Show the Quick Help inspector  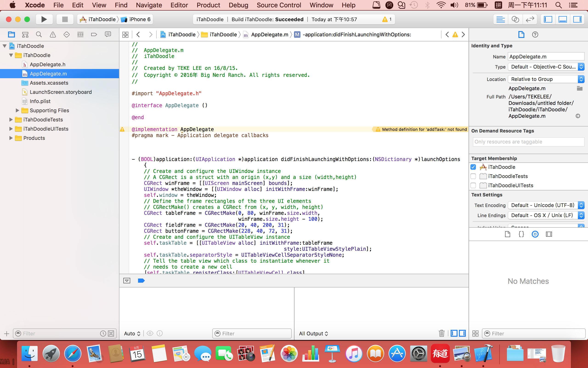click(535, 34)
